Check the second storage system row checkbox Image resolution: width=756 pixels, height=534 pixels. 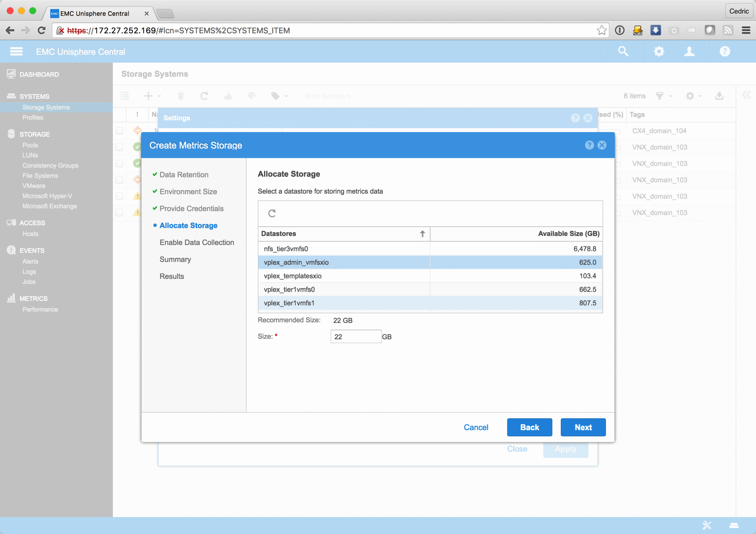pyautogui.click(x=119, y=147)
